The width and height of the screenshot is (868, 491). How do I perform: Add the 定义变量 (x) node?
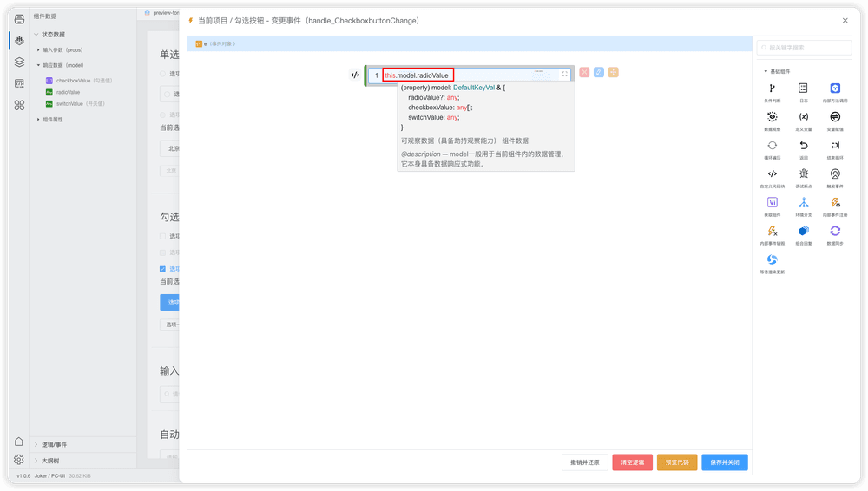(803, 121)
